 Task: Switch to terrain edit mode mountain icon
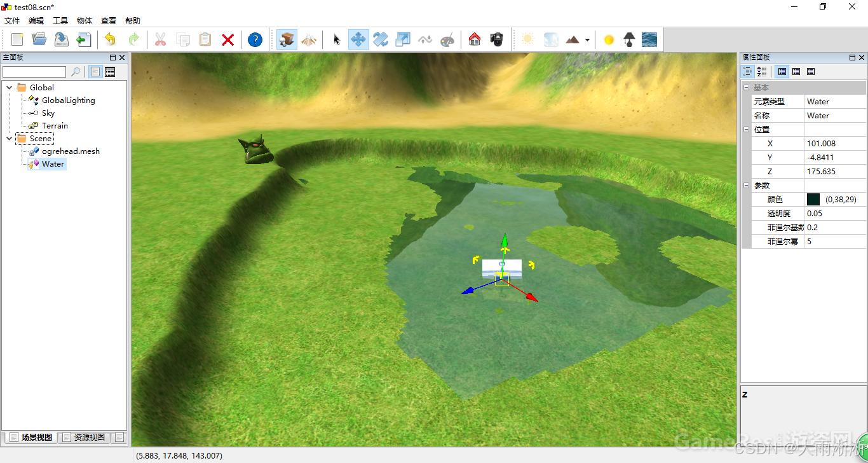309,39
